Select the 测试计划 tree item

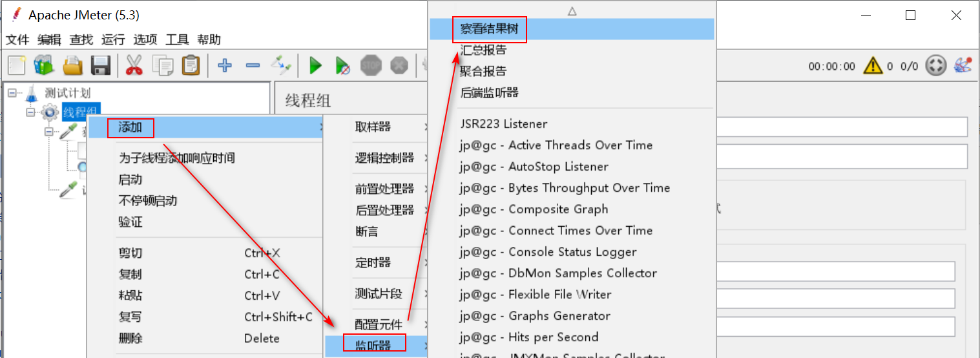(67, 93)
